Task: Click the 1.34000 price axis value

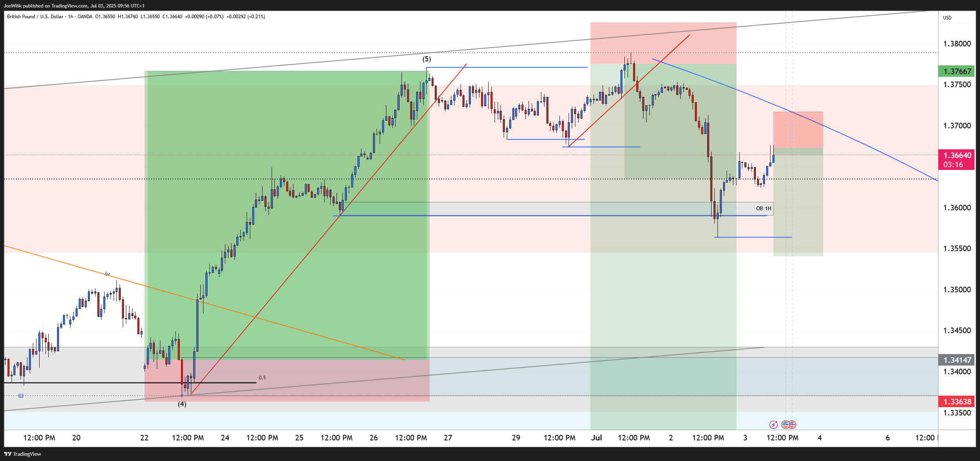Action: coord(957,371)
